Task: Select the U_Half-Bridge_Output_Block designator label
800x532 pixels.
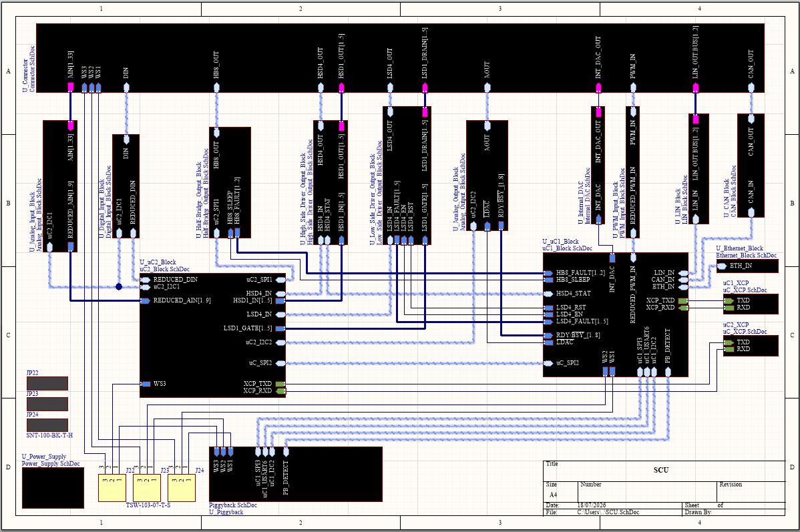Action: pyautogui.click(x=199, y=200)
